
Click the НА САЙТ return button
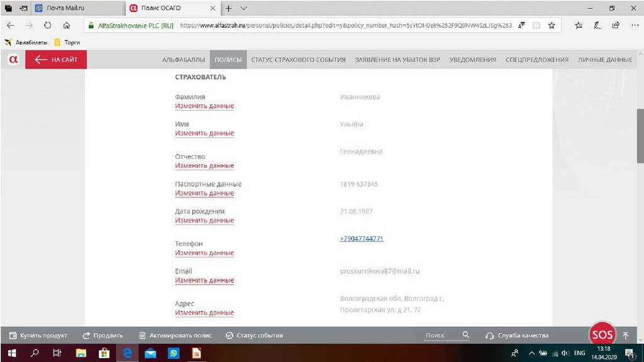point(56,60)
